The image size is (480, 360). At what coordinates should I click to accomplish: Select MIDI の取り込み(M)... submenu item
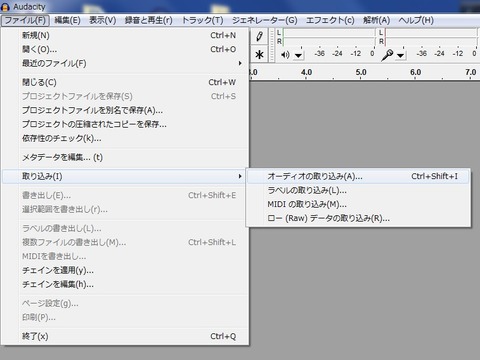coord(358,204)
